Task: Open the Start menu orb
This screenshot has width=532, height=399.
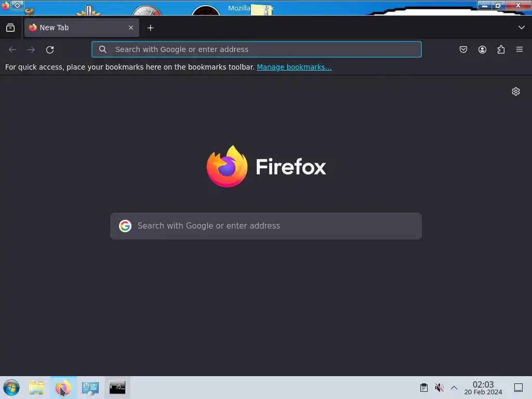Action: tap(11, 388)
